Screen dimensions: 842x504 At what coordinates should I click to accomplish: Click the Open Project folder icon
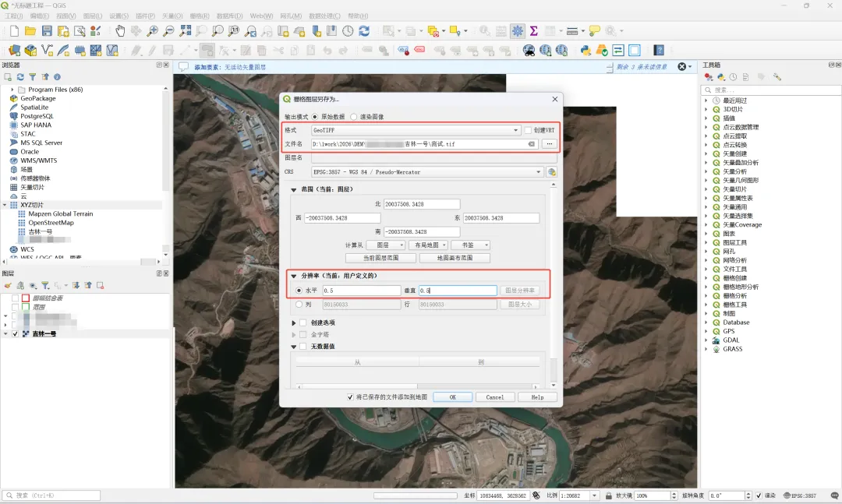click(x=30, y=31)
